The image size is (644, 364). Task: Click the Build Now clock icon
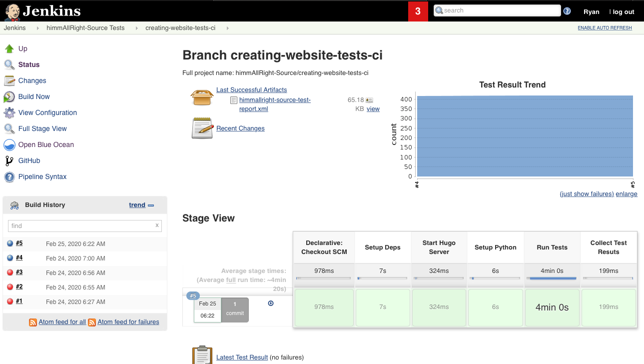(9, 96)
